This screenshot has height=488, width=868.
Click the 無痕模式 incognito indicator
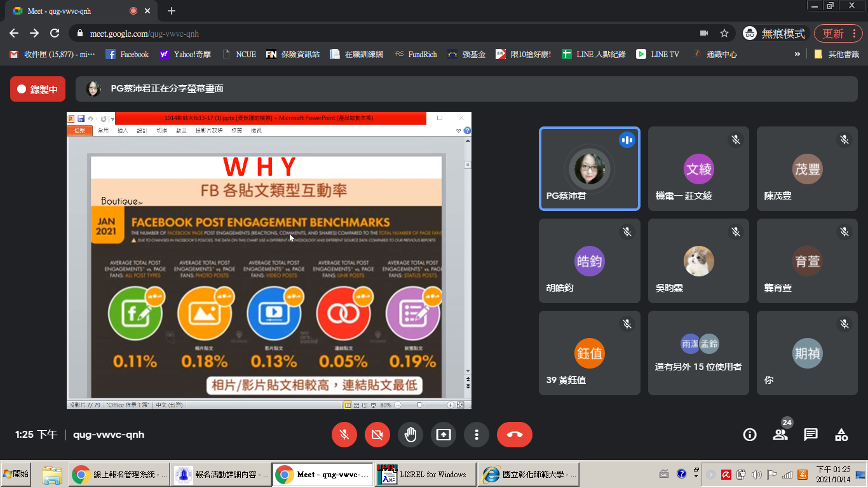(x=774, y=33)
